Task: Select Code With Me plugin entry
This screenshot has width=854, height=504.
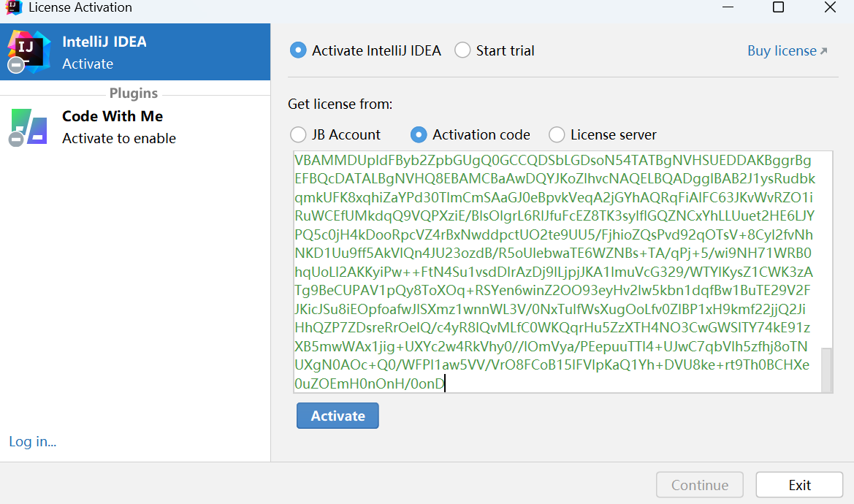Action: pyautogui.click(x=135, y=127)
